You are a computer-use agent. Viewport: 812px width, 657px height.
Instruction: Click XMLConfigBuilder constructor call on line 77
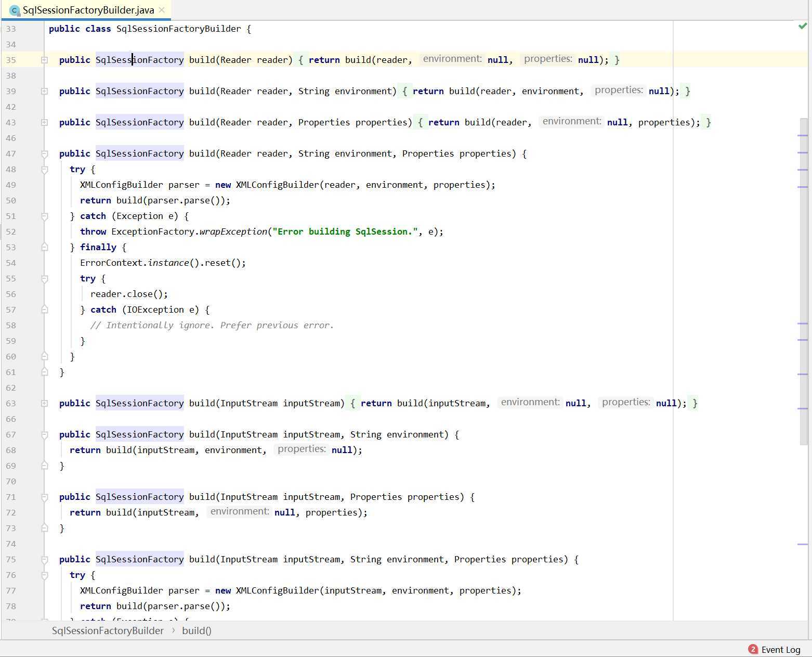pos(278,590)
